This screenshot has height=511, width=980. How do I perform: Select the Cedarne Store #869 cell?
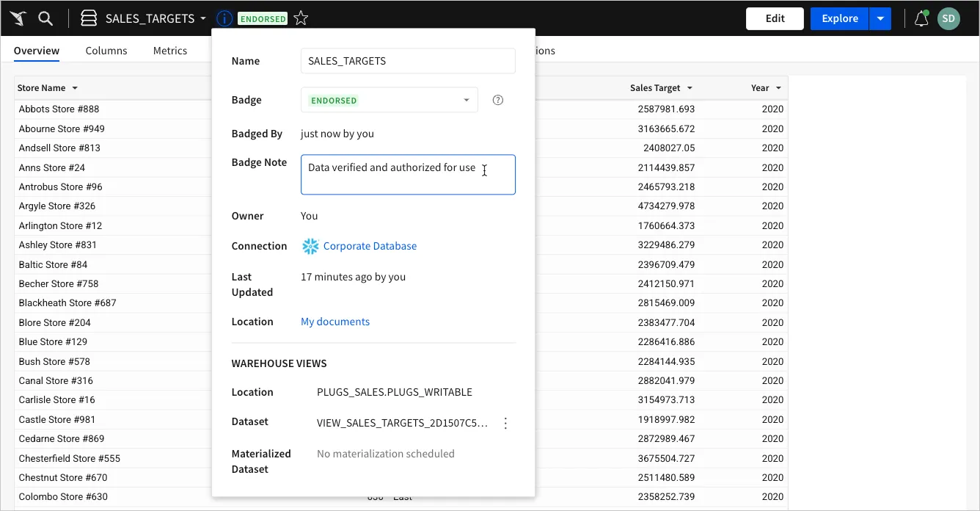pos(62,438)
